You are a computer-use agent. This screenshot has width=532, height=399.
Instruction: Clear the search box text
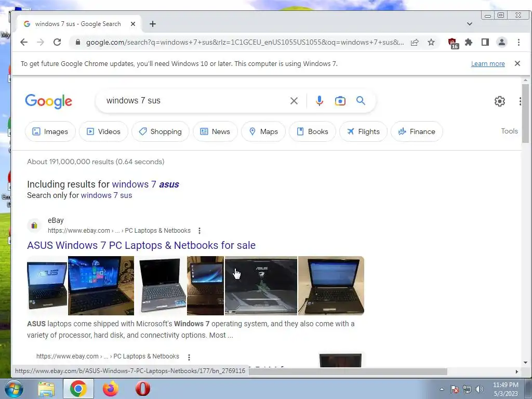tap(294, 101)
